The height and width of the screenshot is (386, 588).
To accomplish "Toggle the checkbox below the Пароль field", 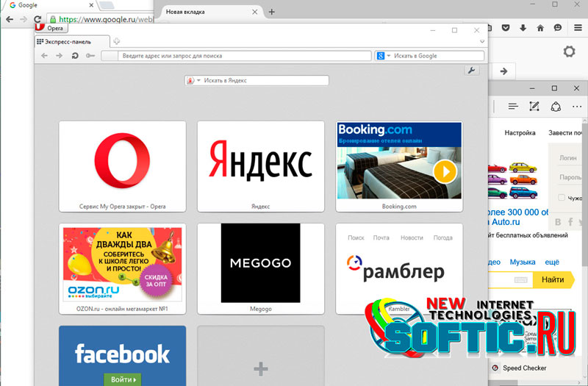I will (562, 198).
